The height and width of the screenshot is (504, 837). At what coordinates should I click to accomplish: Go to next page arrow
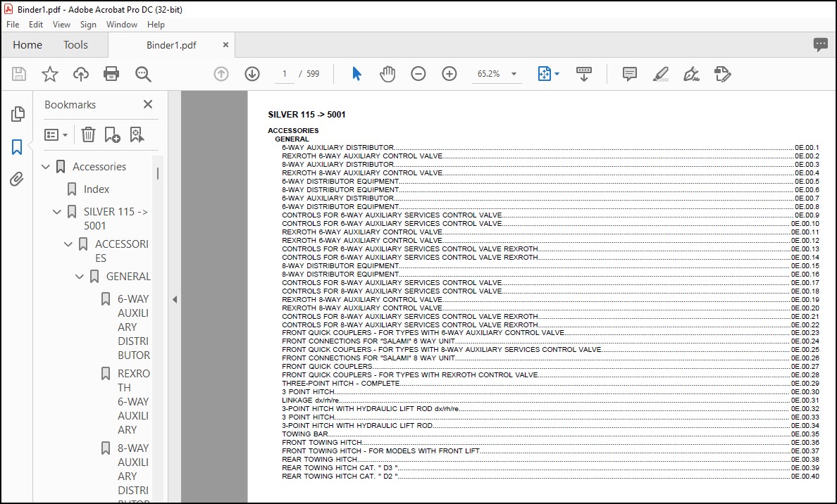pyautogui.click(x=252, y=74)
